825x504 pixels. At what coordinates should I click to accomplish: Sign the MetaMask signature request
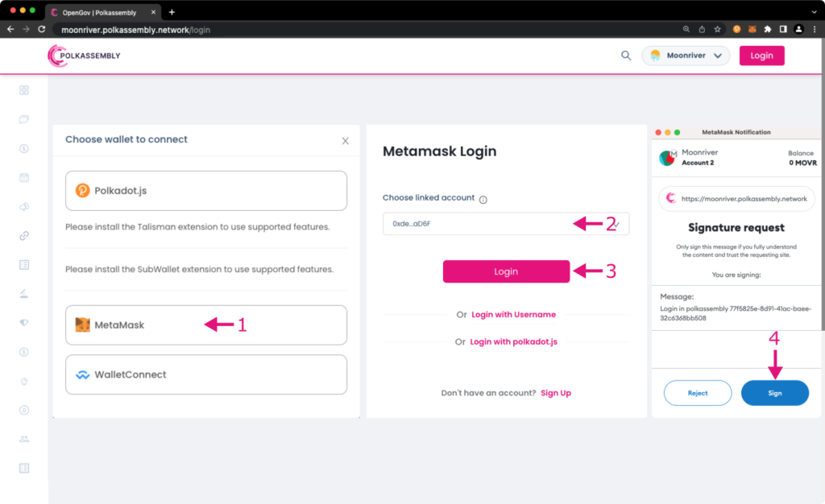click(775, 393)
